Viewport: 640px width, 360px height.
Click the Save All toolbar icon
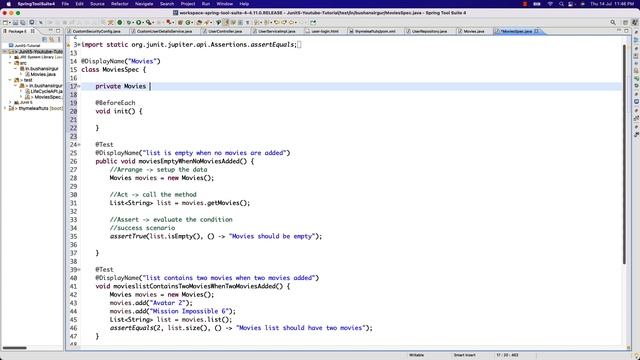pos(22,22)
